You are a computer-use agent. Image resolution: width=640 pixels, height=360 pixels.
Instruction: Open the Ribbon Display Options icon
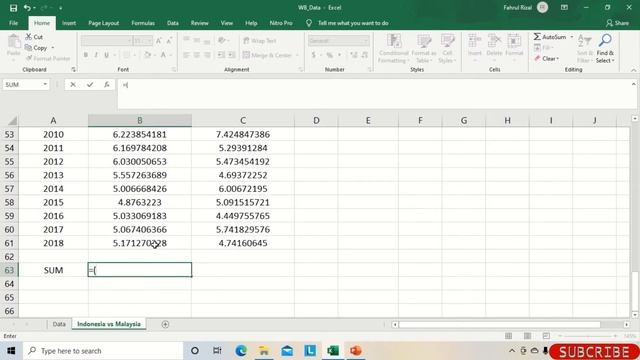(564, 8)
